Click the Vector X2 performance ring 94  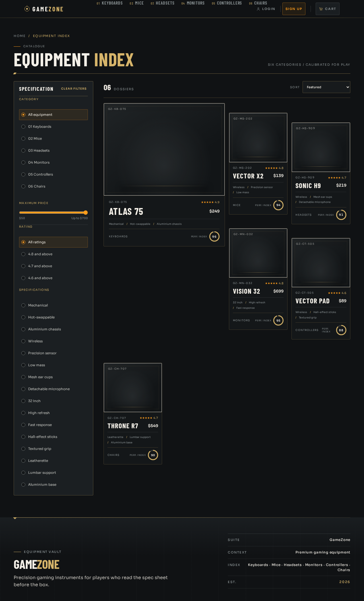(278, 205)
